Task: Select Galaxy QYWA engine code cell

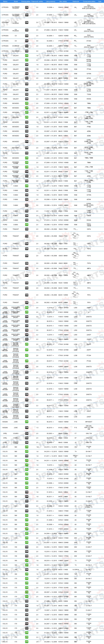Action: pyautogui.click(x=89, y=74)
